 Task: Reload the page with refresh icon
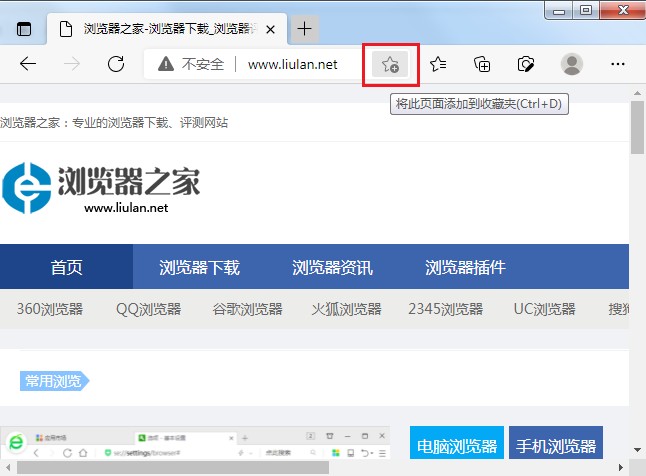click(116, 64)
